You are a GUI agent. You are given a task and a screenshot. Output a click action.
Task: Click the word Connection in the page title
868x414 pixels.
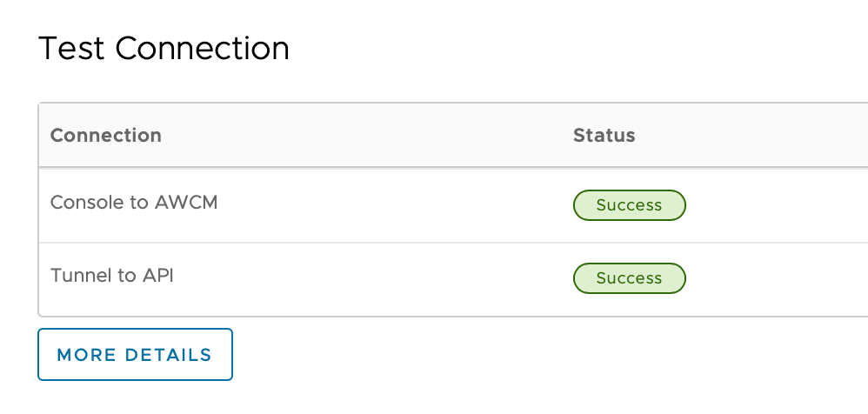click(202, 48)
